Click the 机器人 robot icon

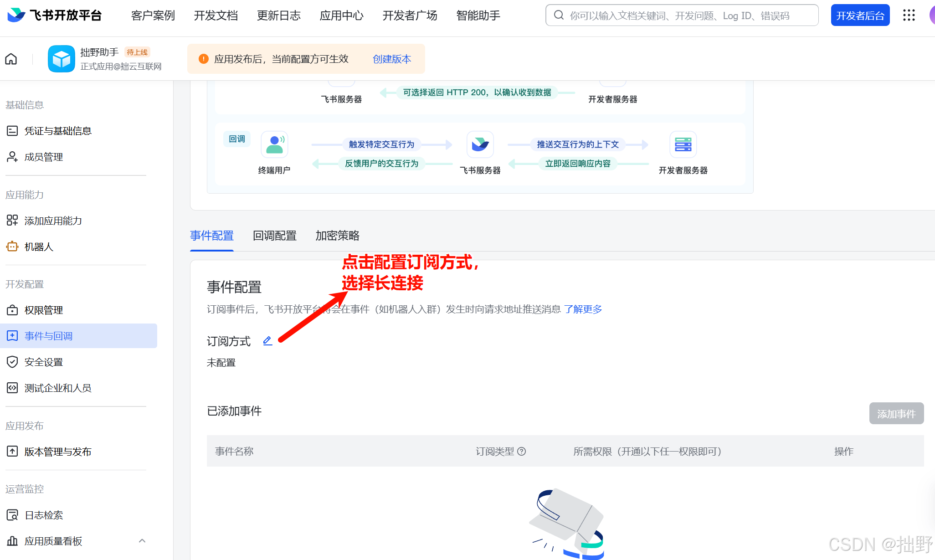click(12, 247)
